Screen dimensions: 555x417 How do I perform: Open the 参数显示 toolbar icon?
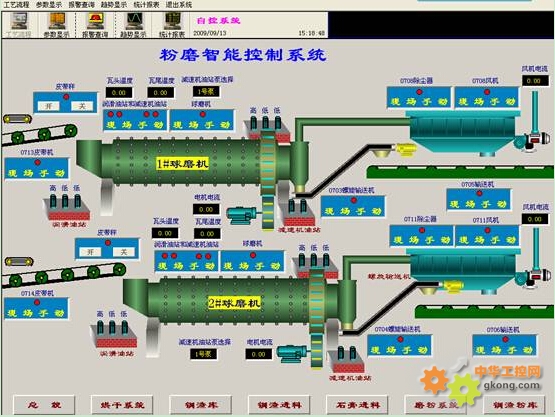tap(57, 24)
